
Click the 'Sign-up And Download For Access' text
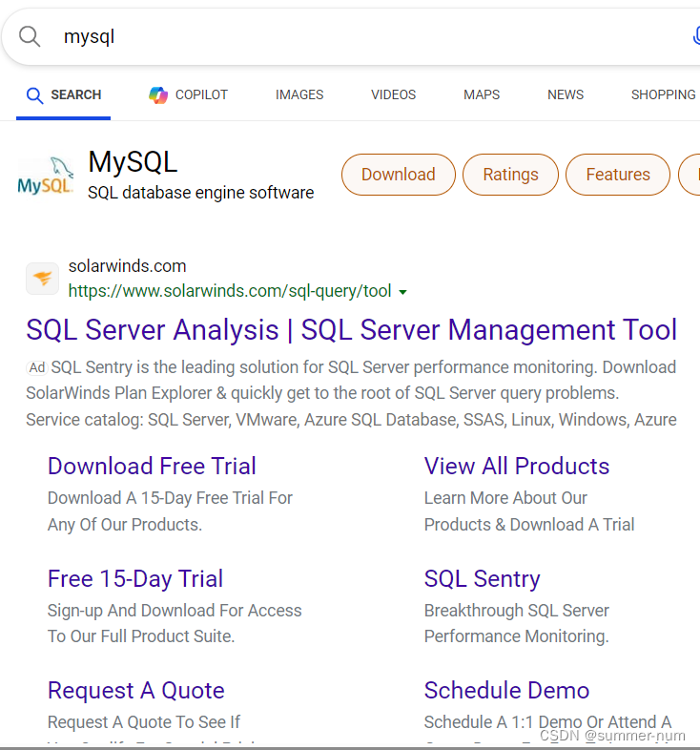175,611
